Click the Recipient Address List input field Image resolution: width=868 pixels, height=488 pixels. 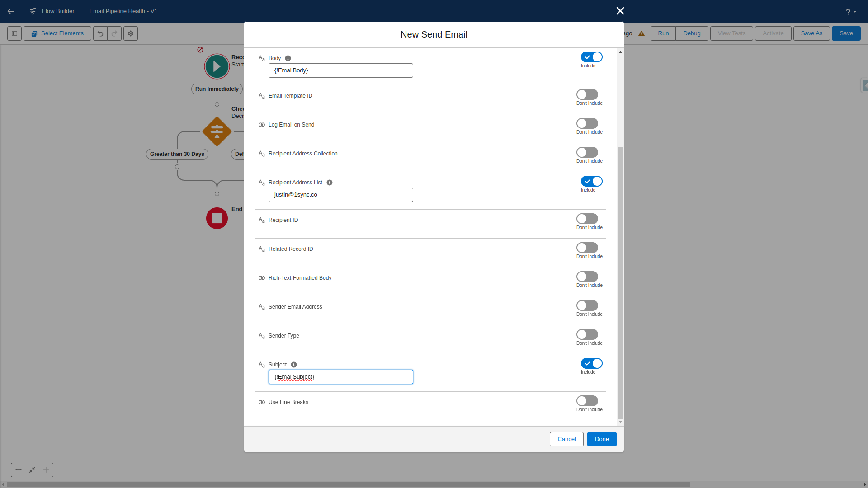[340, 194]
